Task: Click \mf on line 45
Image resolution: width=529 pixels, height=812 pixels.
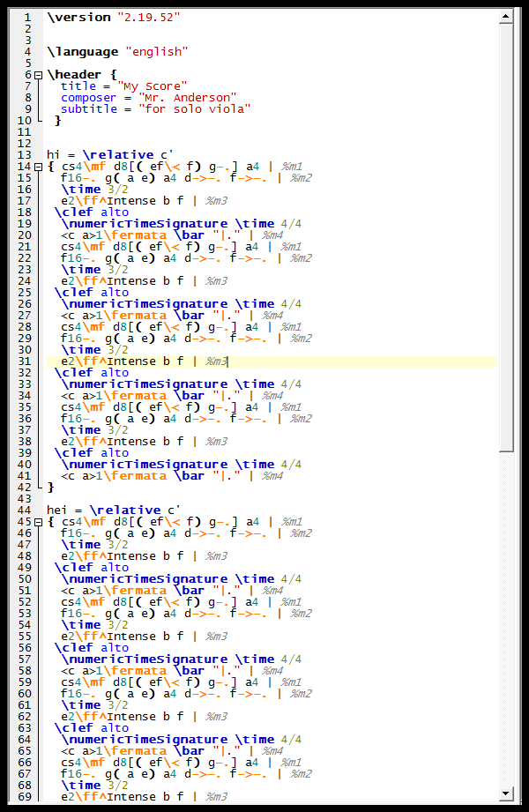Action: pyautogui.click(x=93, y=522)
